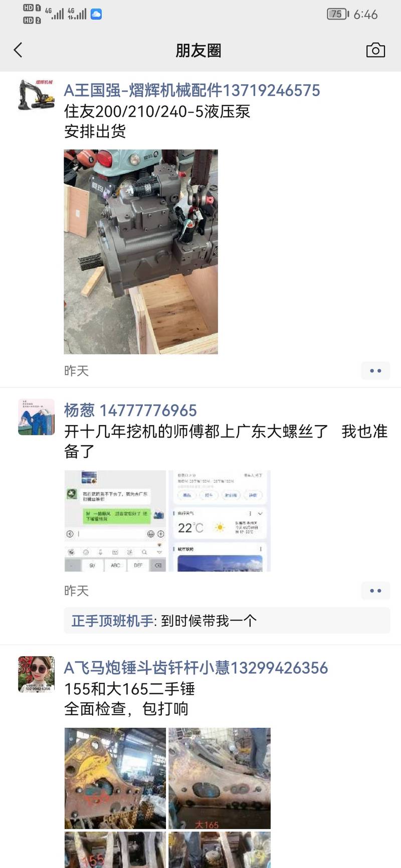View the 大165 hammer photo

pos(220,778)
